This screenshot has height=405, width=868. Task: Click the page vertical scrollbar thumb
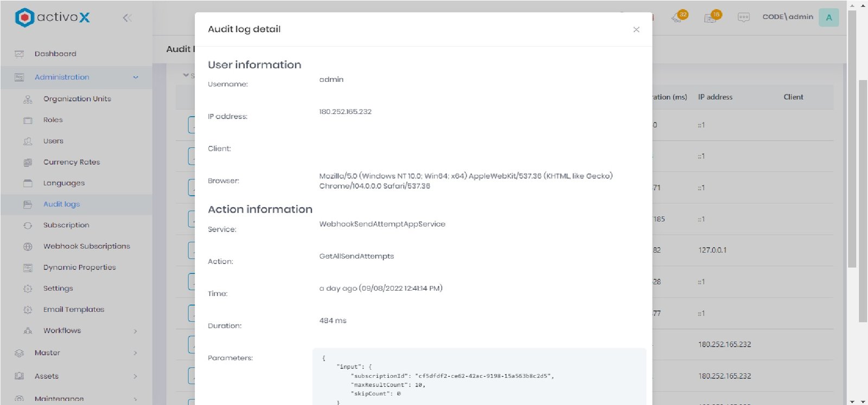tap(863, 201)
